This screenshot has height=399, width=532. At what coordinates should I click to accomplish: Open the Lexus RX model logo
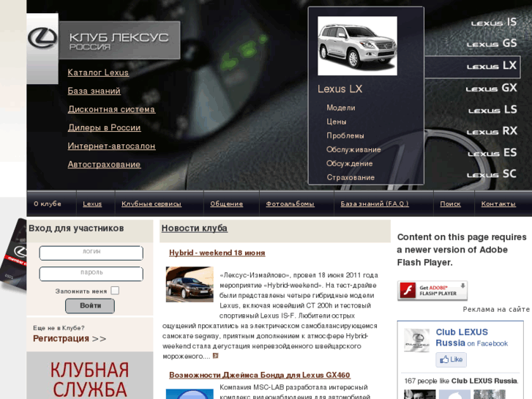coord(492,131)
